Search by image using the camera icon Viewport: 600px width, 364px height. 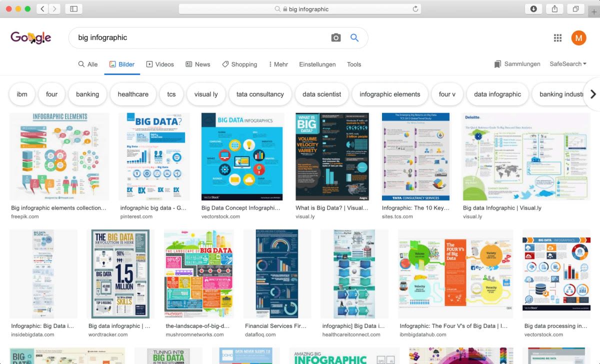tap(336, 37)
